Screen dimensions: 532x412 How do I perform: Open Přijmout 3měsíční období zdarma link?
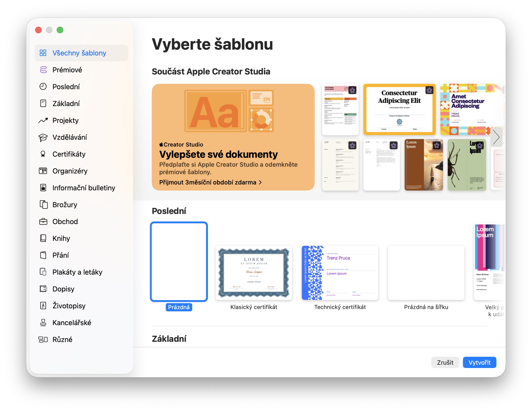pyautogui.click(x=211, y=182)
